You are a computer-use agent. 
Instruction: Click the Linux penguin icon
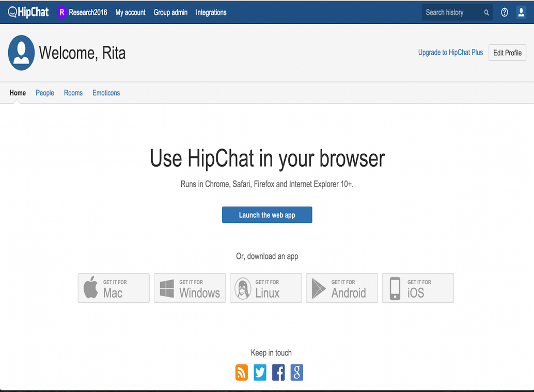click(243, 288)
